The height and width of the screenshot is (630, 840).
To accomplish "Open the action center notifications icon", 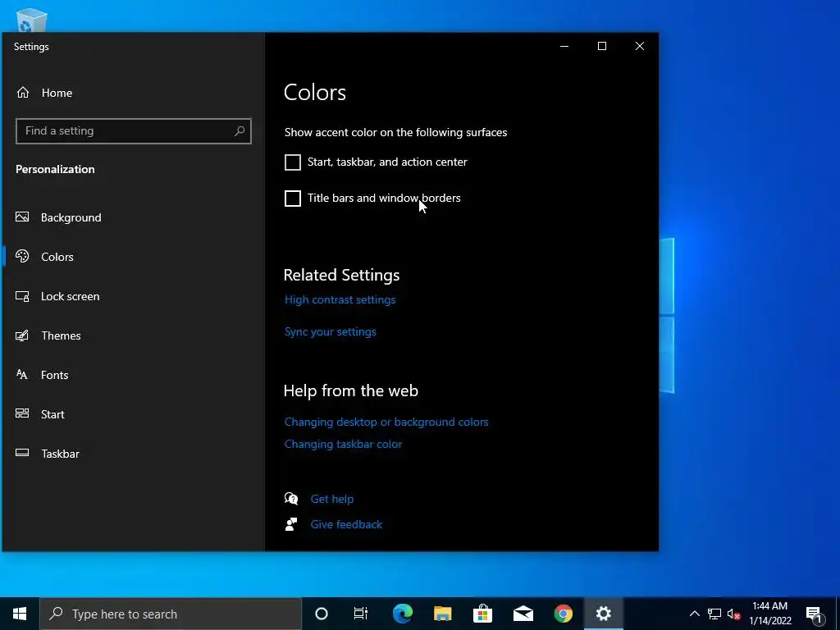I will pos(814,614).
